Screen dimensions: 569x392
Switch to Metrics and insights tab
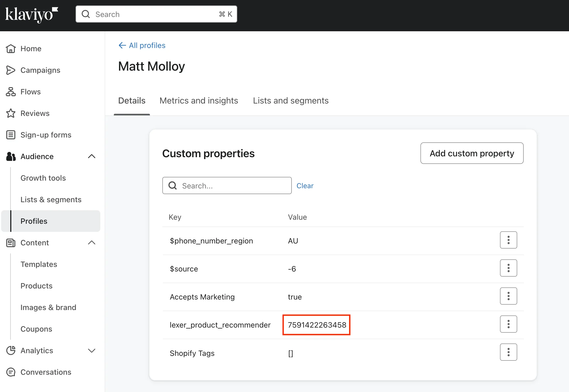click(199, 101)
